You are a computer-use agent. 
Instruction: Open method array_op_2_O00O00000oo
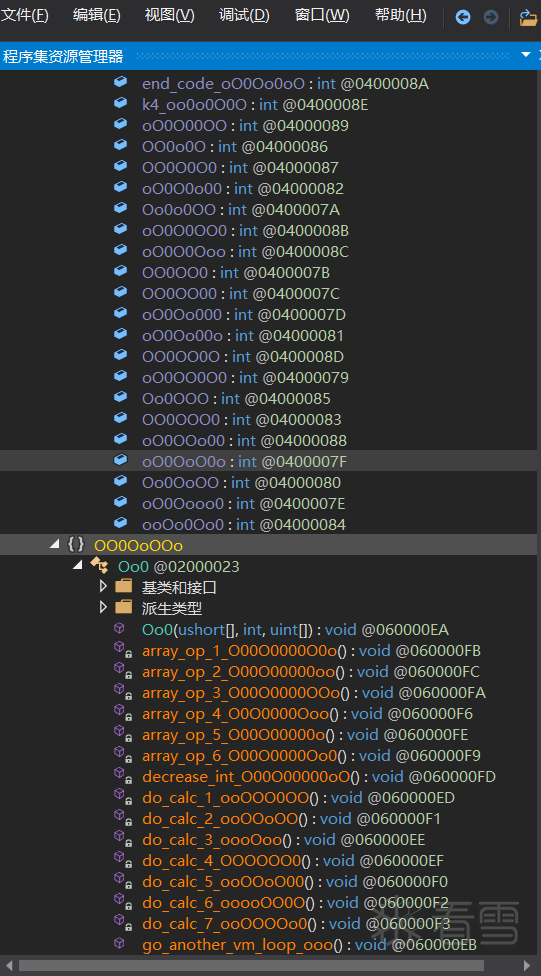coord(311,672)
